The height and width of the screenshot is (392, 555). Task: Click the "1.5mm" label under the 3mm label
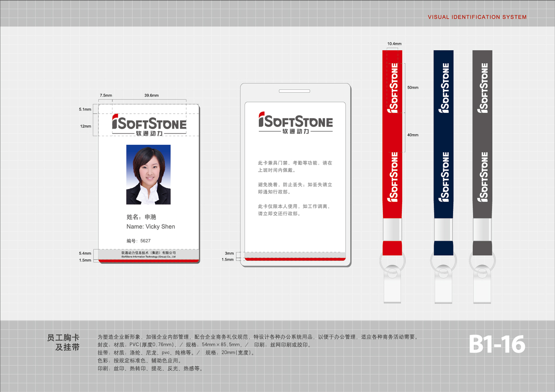(228, 259)
